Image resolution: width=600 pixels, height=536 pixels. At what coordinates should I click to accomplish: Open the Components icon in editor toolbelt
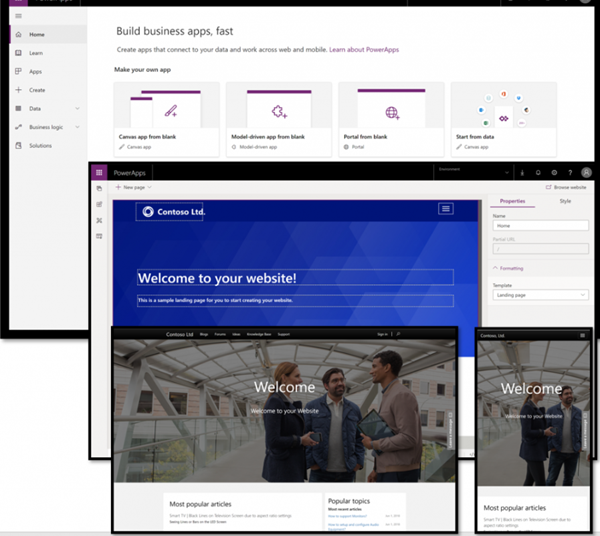click(x=99, y=220)
